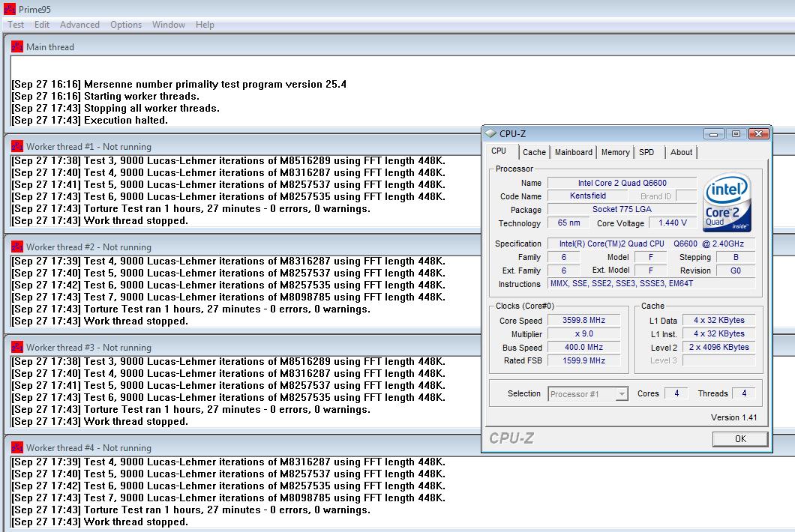Viewport: 795px width, 532px height.
Task: Open the Advanced menu in Prime95
Action: [x=79, y=24]
